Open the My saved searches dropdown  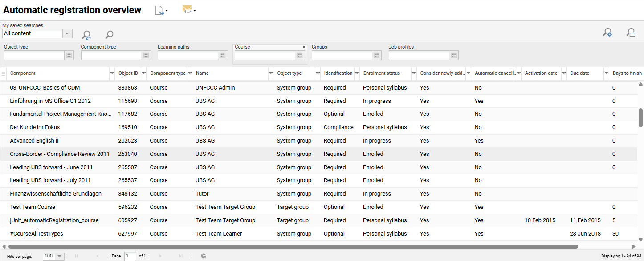point(67,33)
